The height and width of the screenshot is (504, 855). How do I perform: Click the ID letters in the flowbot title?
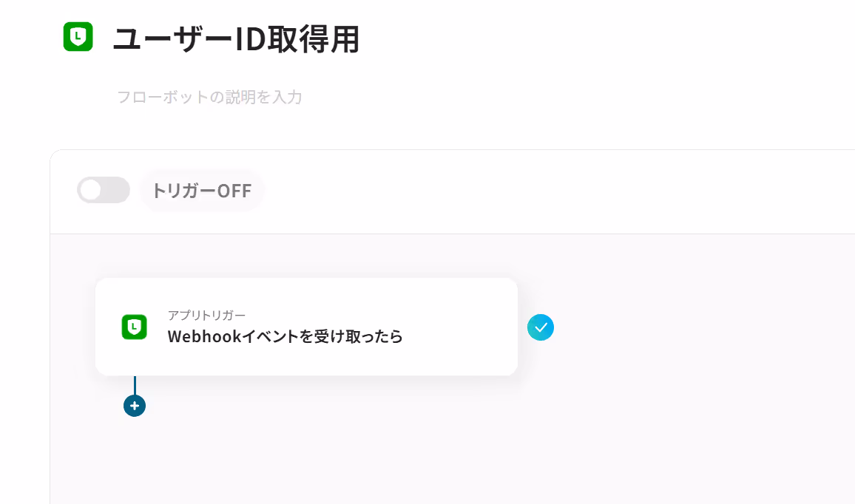click(x=250, y=40)
